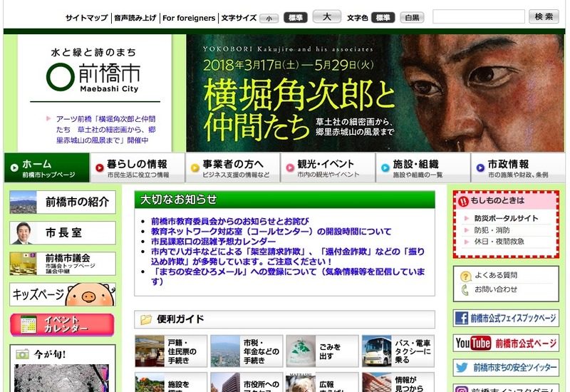The height and width of the screenshot is (392, 570).
Task: Open the 暮らしの情報 navigation tab
Action: (x=138, y=167)
